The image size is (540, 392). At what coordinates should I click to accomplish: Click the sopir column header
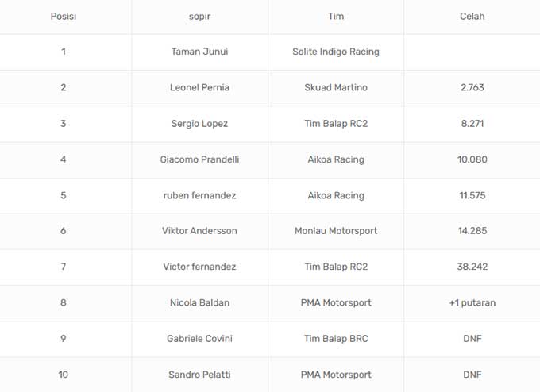pyautogui.click(x=199, y=16)
